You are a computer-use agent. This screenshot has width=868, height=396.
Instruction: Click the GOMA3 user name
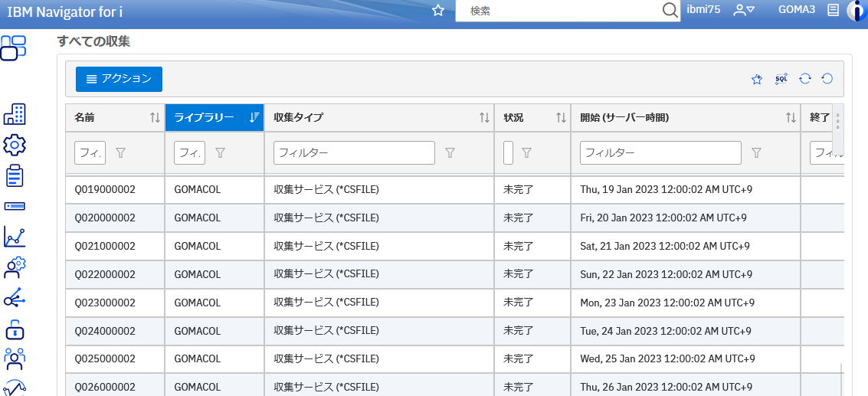[797, 9]
